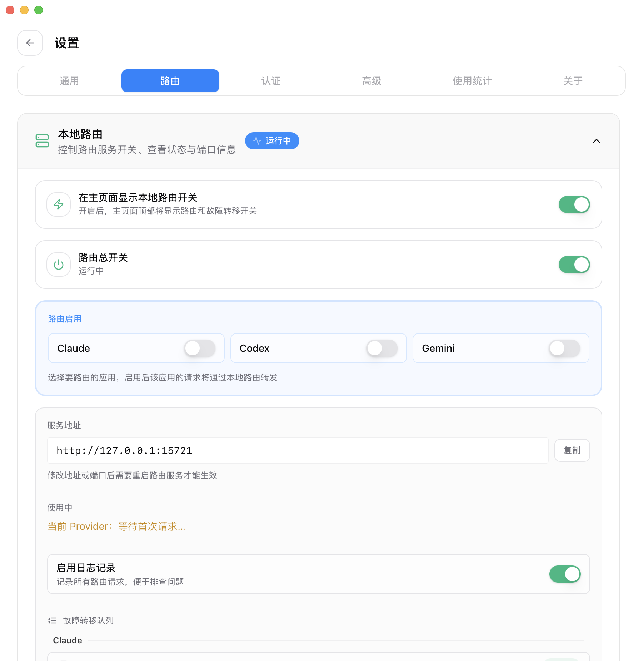Click the 使用中 label
643x672 pixels.
[x=60, y=508]
